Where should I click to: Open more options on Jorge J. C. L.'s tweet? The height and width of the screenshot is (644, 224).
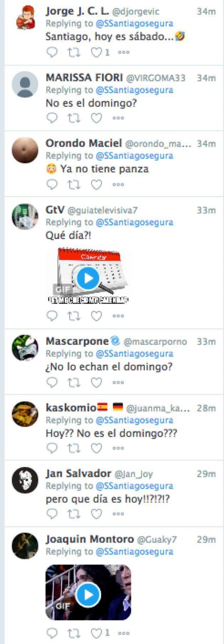point(124,52)
